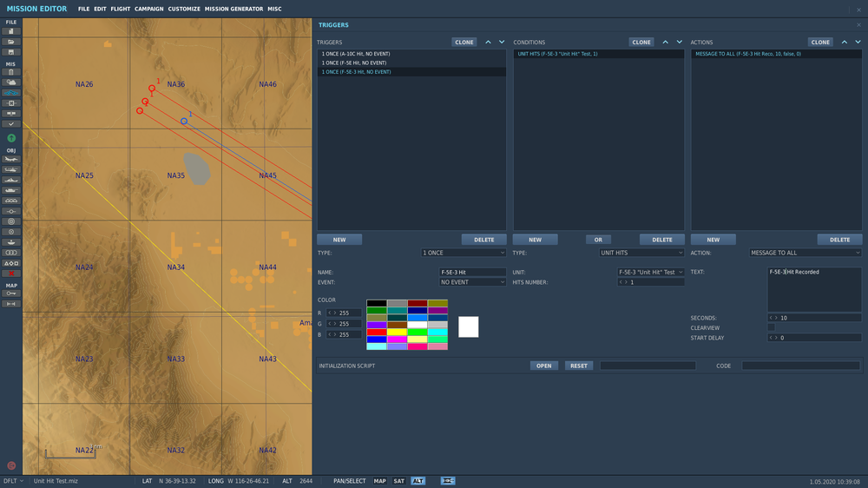The height and width of the screenshot is (488, 868).
Task: Click the OR button under conditions
Action: pyautogui.click(x=597, y=240)
